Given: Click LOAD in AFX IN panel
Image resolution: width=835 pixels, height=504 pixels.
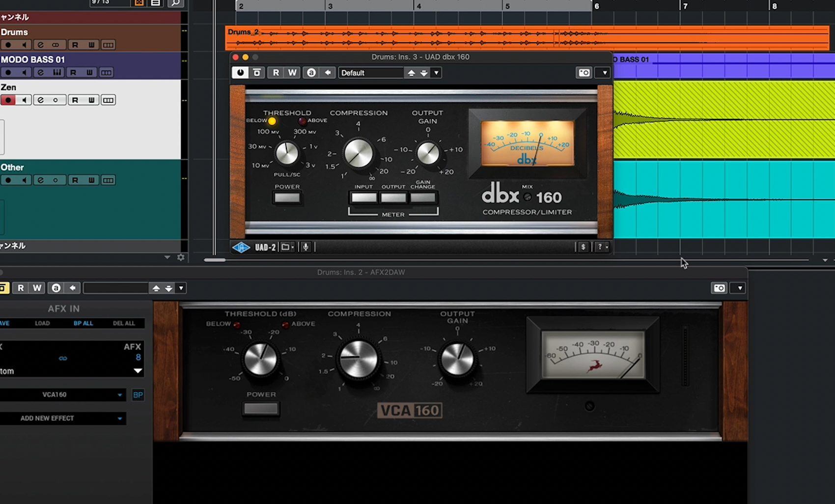Looking at the screenshot, I should (x=42, y=323).
